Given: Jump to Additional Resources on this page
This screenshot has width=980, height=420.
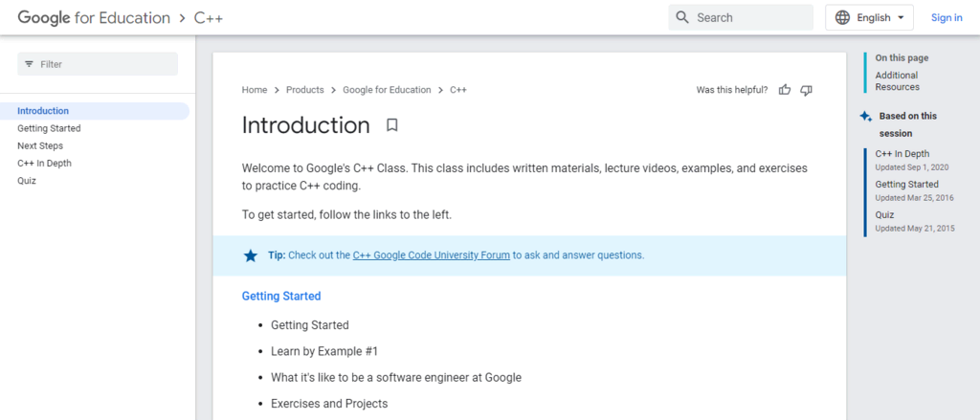Looking at the screenshot, I should click(x=897, y=81).
